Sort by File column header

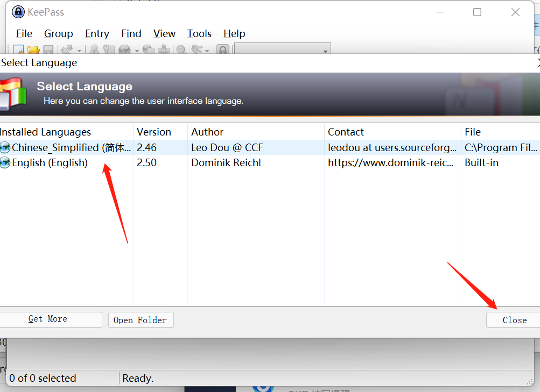[x=500, y=132]
